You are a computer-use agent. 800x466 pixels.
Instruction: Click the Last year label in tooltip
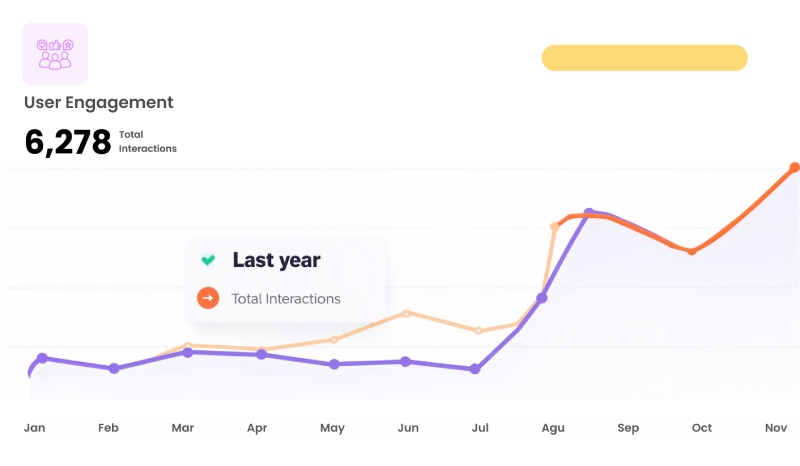[x=276, y=260]
